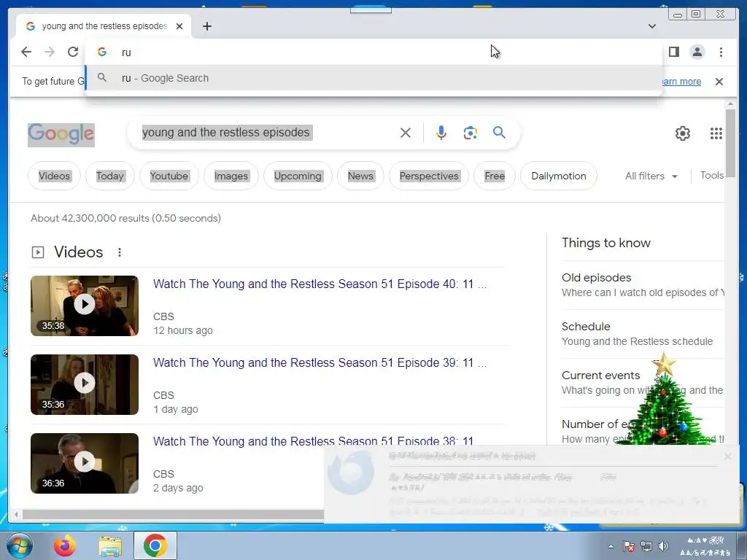The image size is (747, 560).
Task: Reload the page with the refresh icon
Action: click(73, 52)
